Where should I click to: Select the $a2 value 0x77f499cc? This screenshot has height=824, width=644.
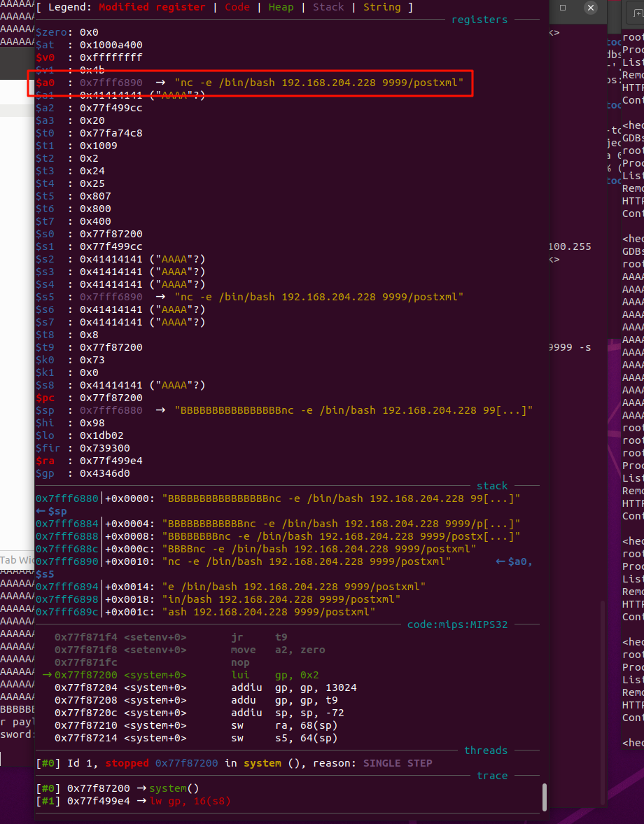point(111,109)
